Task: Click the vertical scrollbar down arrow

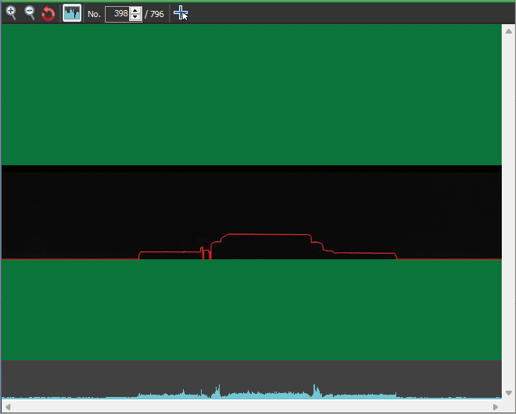Action: tap(509, 393)
